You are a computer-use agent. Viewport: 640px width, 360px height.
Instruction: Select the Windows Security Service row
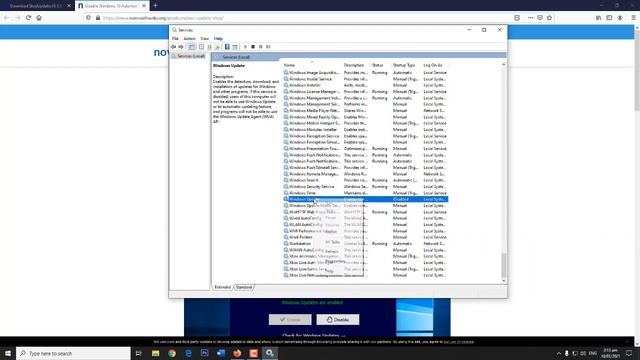[365, 187]
